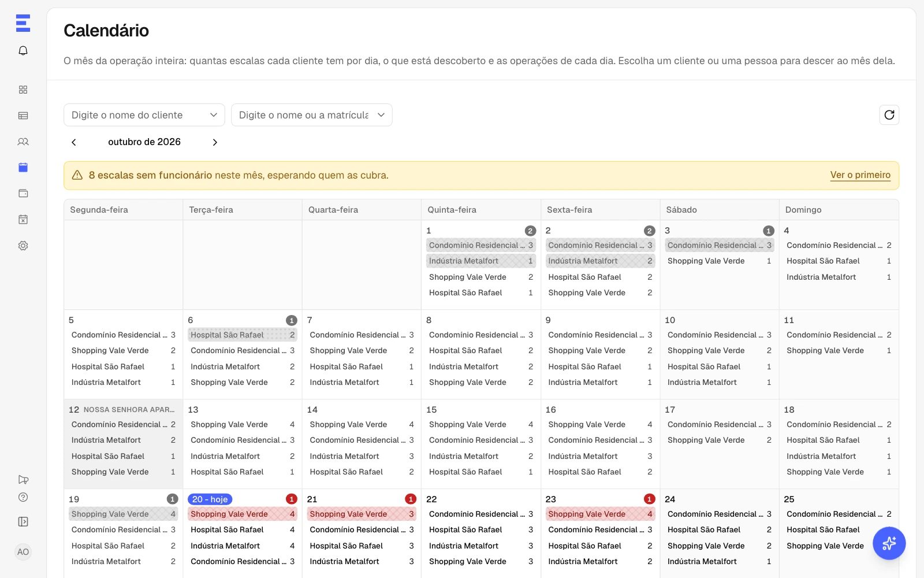Click day 1 uncovered badge showing 2
Screen dimensions: 924x578
tap(530, 231)
